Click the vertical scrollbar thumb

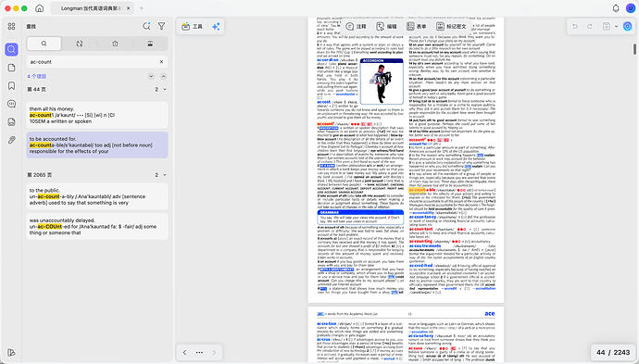click(x=634, y=49)
